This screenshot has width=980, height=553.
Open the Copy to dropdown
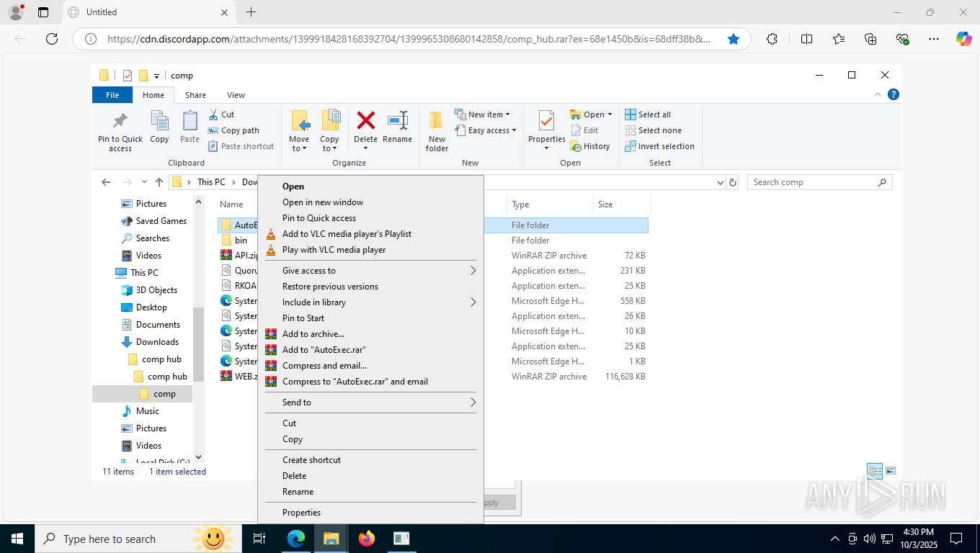(329, 132)
